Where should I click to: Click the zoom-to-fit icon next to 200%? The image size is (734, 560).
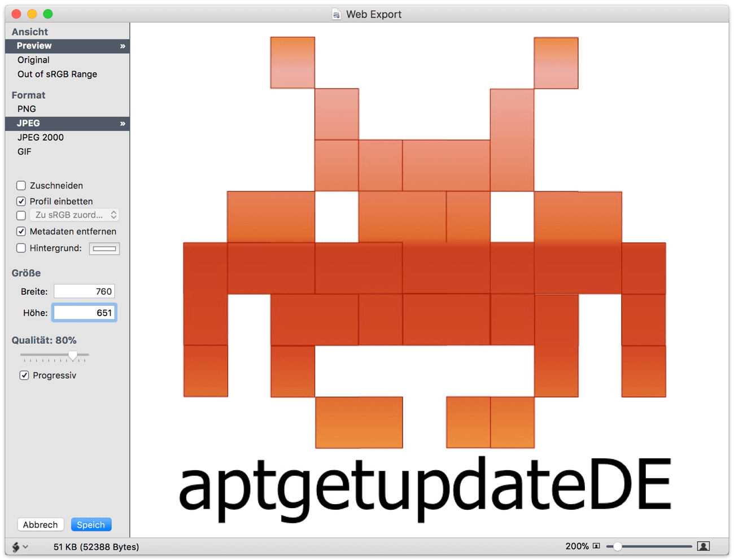coord(596,546)
